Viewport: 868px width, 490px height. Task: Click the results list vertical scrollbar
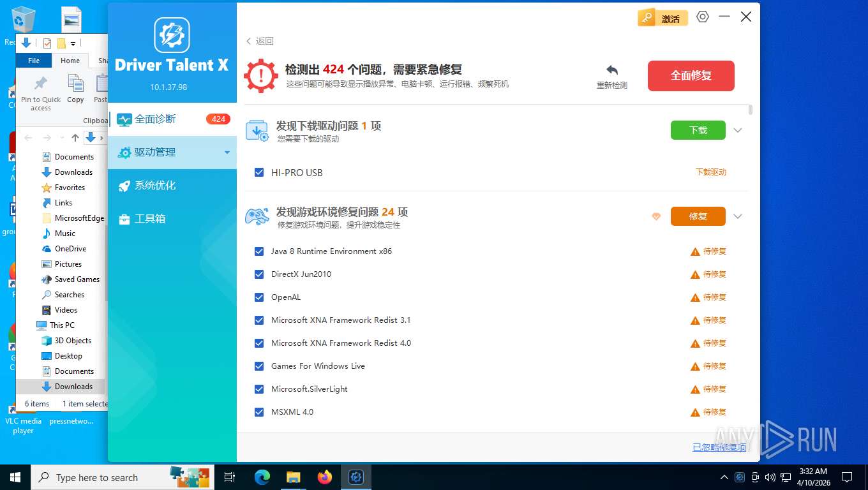(x=751, y=110)
